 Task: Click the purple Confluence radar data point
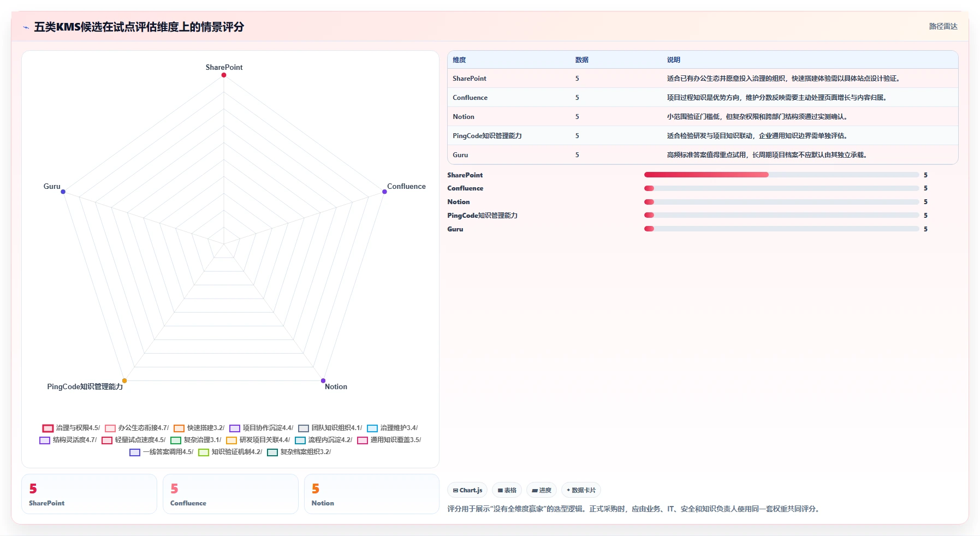pyautogui.click(x=384, y=192)
